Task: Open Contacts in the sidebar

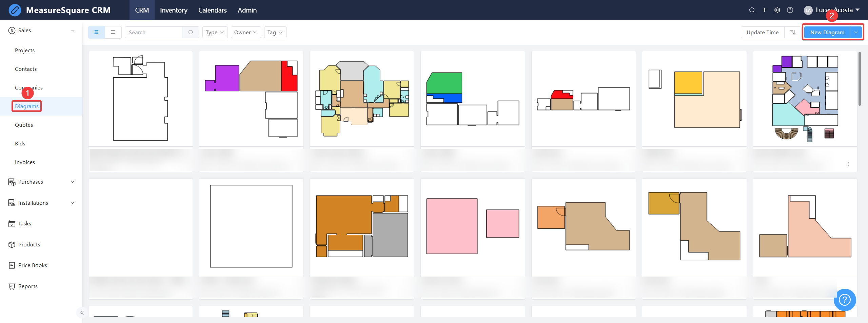Action: [x=26, y=69]
